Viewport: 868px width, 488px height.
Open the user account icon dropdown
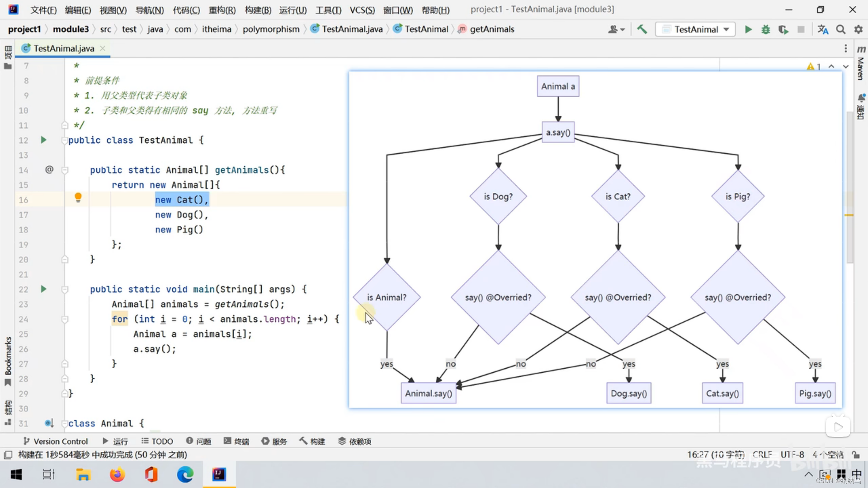(616, 29)
